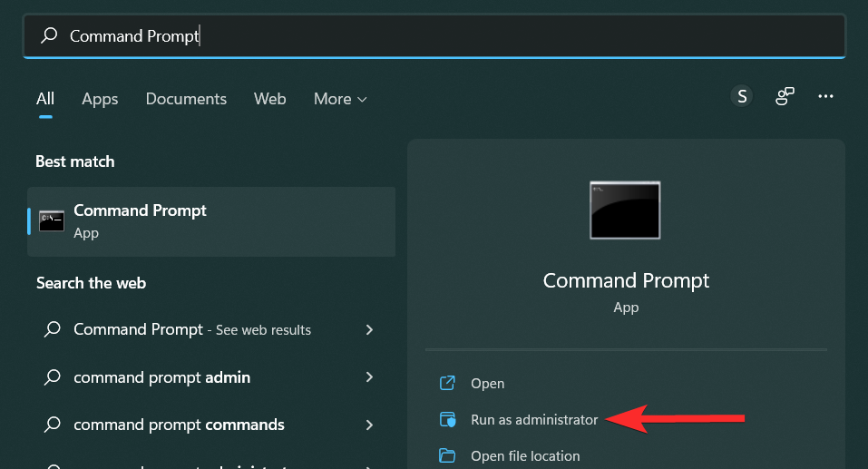Click the search magnifier icon in search box
868x469 pixels.
point(50,35)
